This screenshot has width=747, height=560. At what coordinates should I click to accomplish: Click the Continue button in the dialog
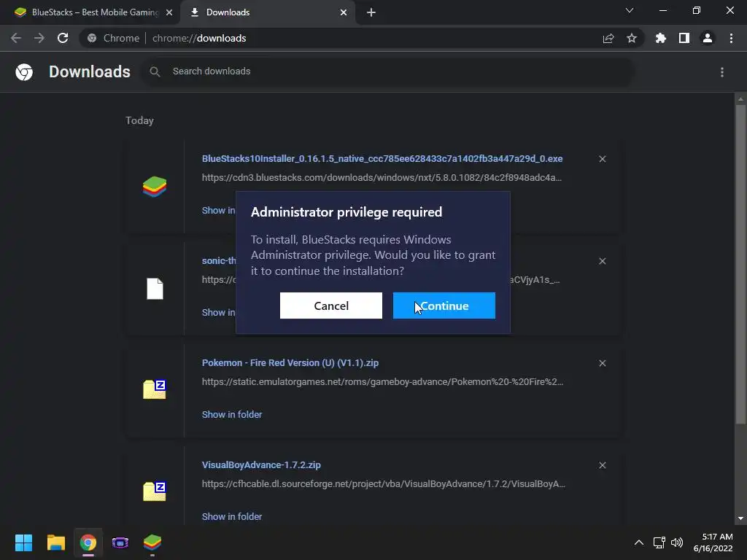[x=444, y=306]
